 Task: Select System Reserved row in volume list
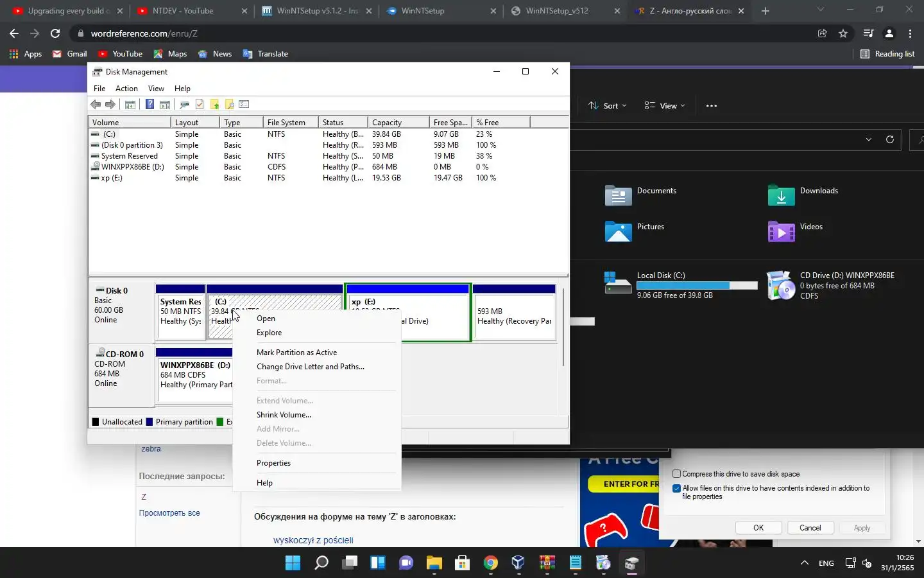click(x=328, y=156)
